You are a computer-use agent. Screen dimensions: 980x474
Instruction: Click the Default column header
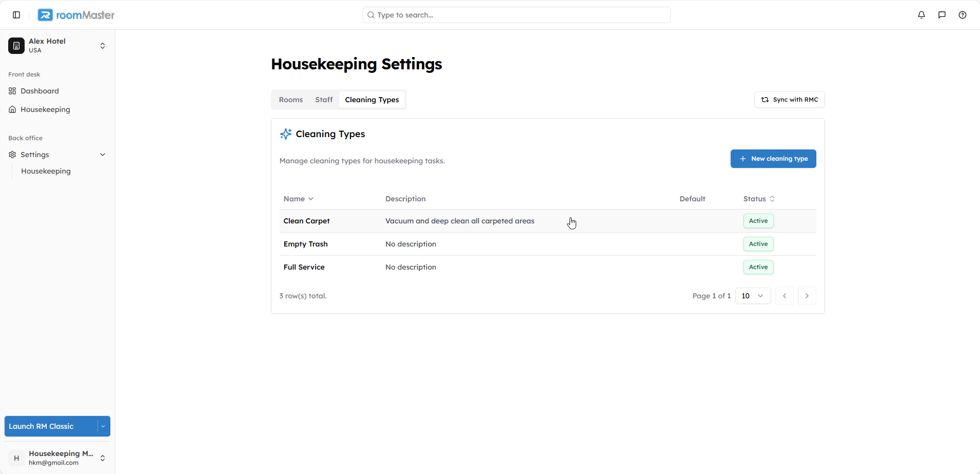click(x=693, y=199)
